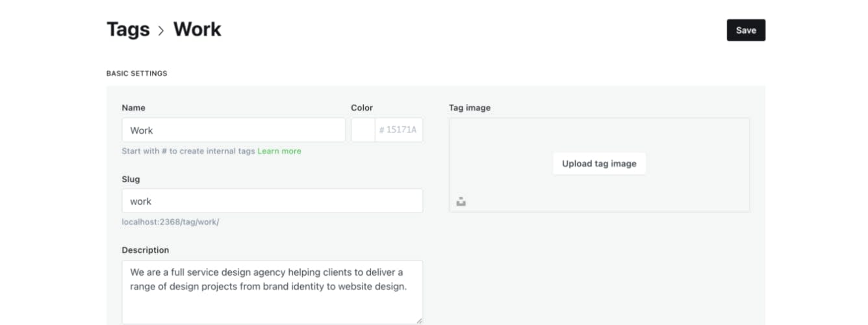Open the tag color swatch picker

click(x=363, y=130)
